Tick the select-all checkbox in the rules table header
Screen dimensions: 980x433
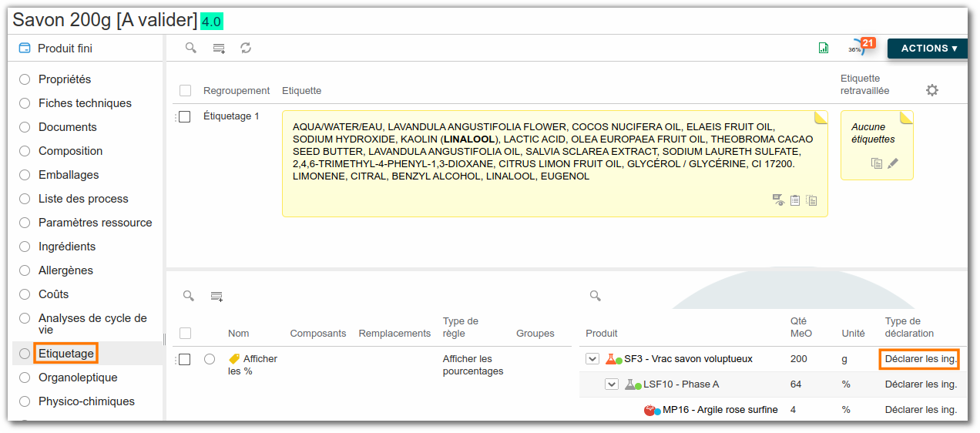(185, 334)
